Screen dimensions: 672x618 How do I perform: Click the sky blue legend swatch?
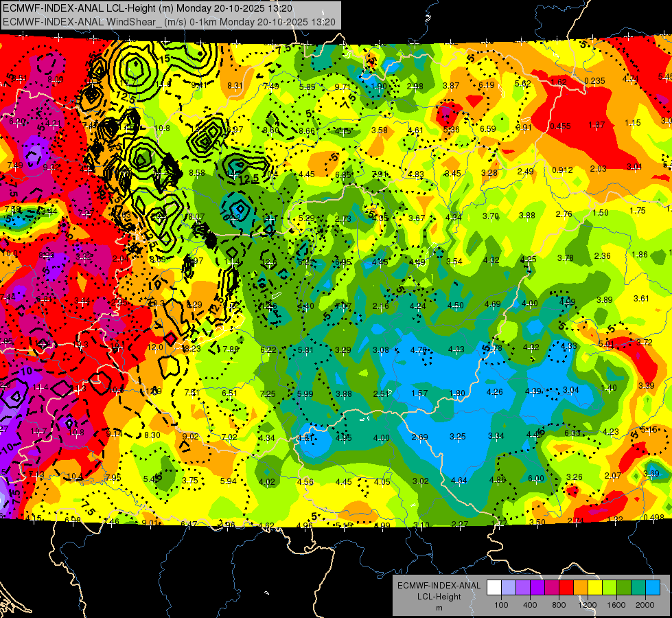pyautogui.click(x=653, y=588)
